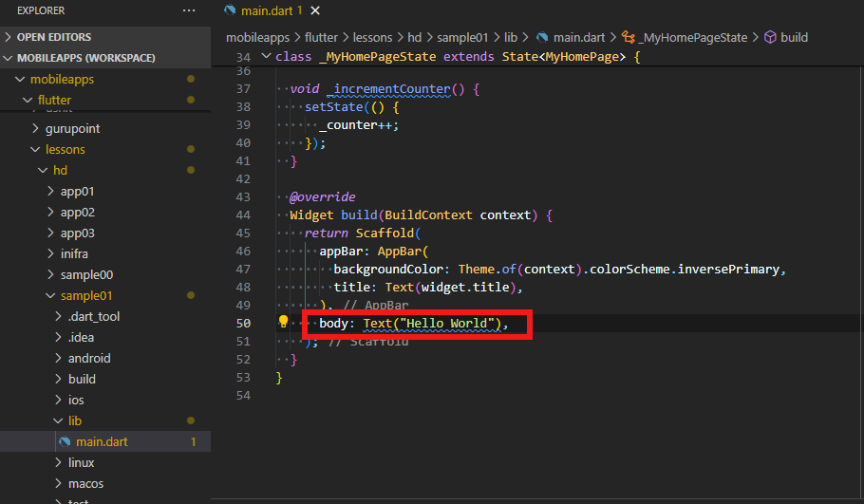Click the sample01 breadcrumb segment
The height and width of the screenshot is (504, 864).
pyautogui.click(x=461, y=38)
